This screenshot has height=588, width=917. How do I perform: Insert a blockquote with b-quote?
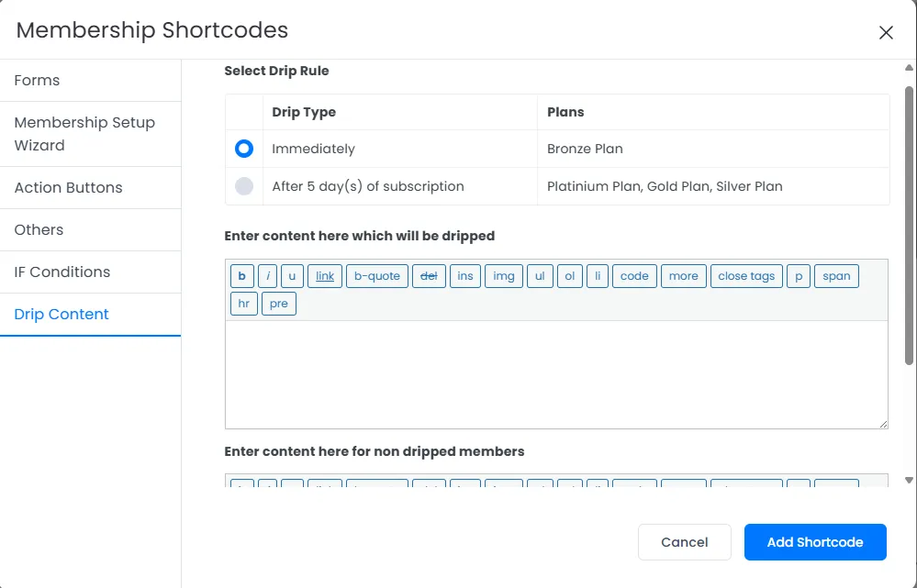376,275
